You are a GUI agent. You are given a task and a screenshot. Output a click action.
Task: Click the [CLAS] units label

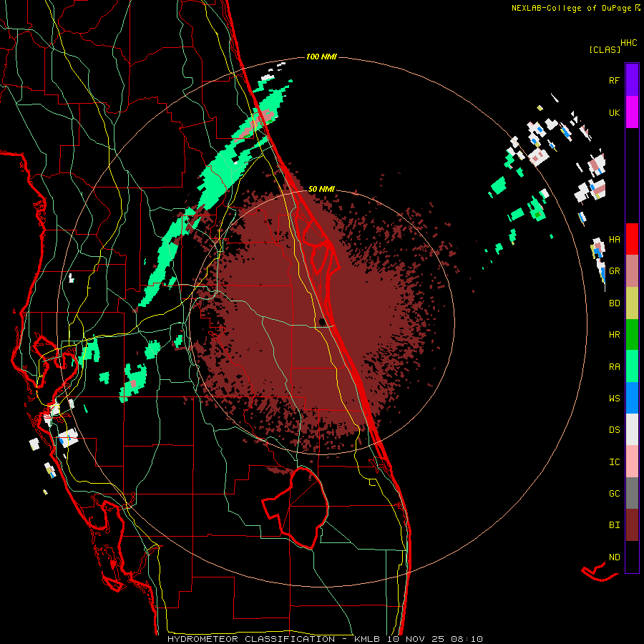click(605, 49)
